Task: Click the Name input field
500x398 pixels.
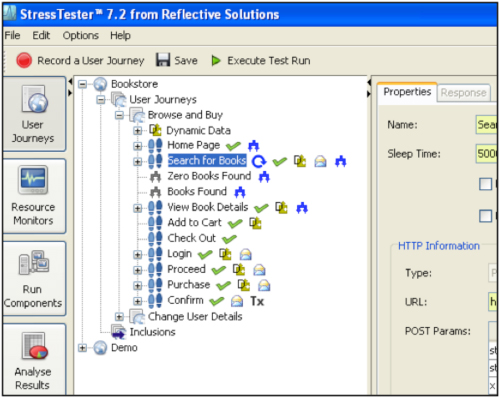Action: 486,125
